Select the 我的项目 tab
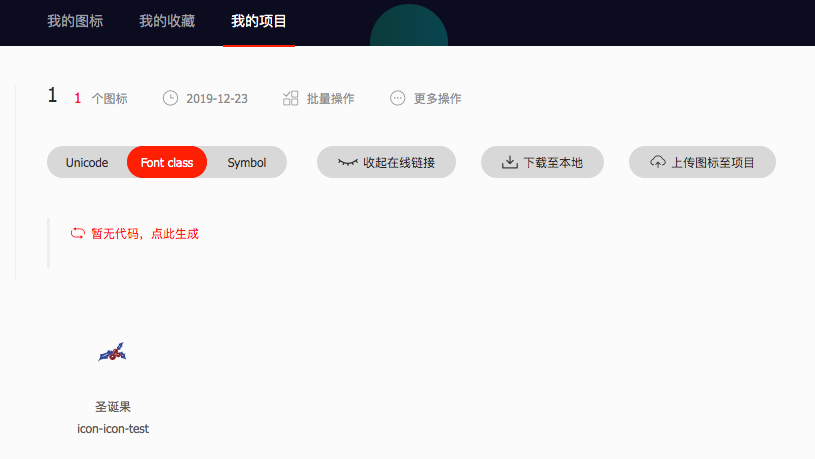 click(259, 21)
